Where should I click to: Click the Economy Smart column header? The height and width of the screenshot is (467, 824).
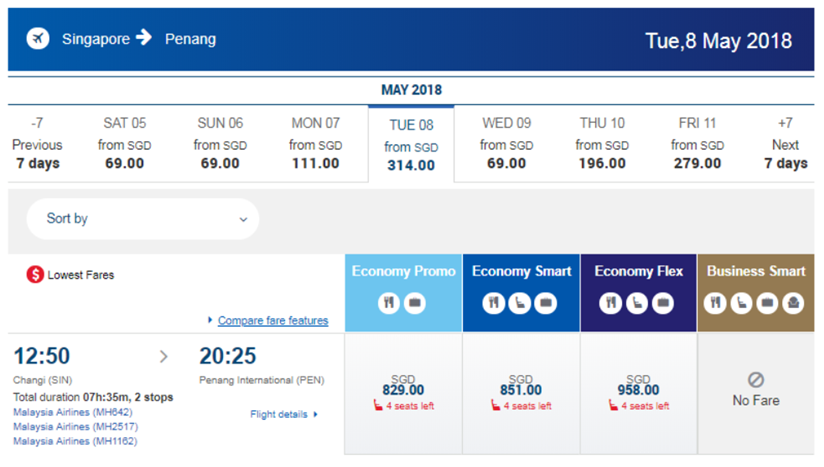coord(521,293)
